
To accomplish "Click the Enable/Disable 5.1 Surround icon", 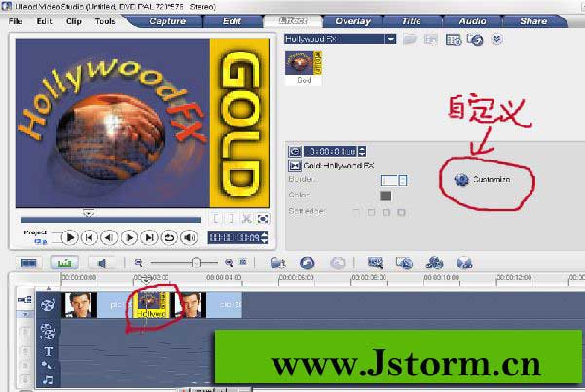I will click(464, 264).
